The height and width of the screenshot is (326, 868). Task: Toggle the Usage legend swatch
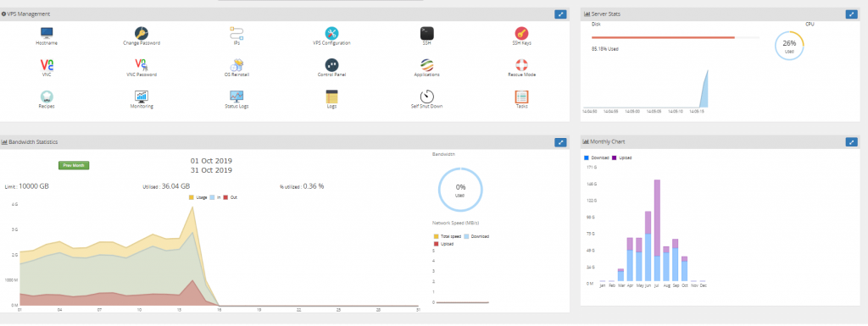point(192,197)
